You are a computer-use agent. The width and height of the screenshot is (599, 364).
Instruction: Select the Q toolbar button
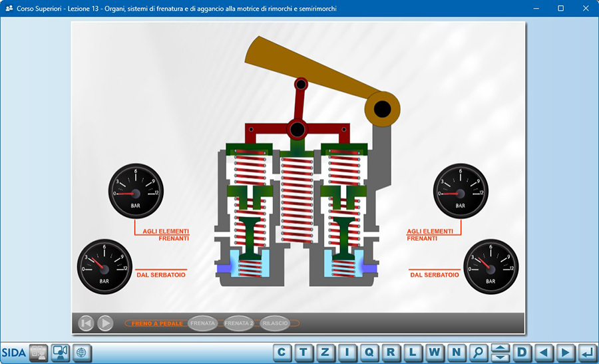pos(369,352)
